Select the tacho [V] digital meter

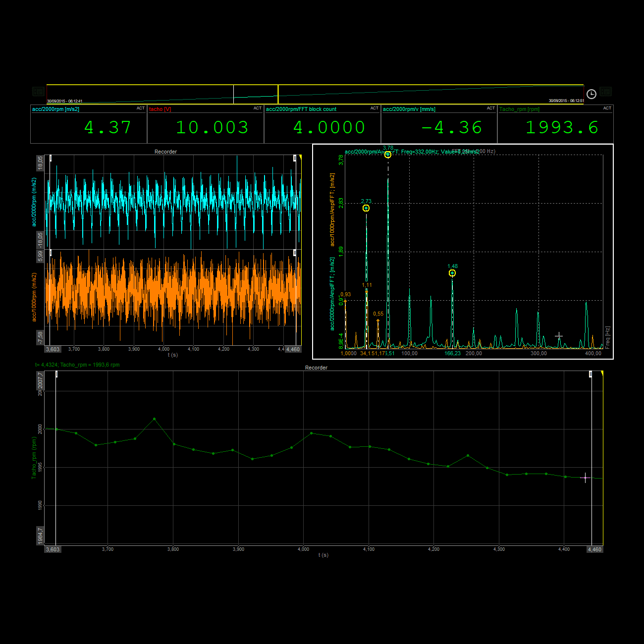(x=206, y=124)
